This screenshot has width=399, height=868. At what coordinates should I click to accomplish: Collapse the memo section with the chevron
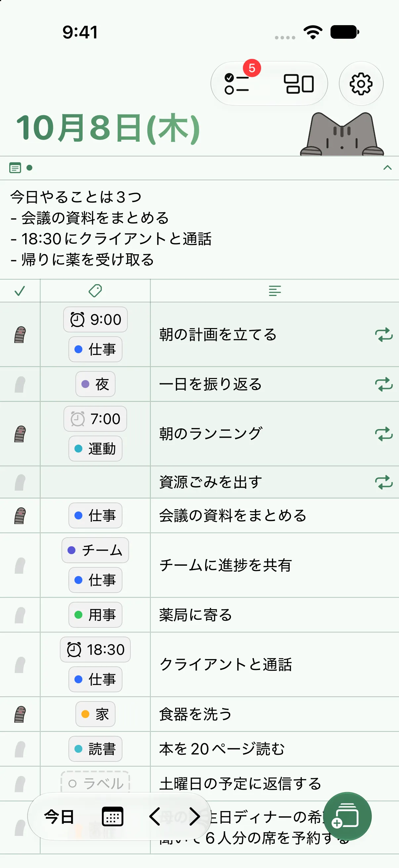[387, 168]
